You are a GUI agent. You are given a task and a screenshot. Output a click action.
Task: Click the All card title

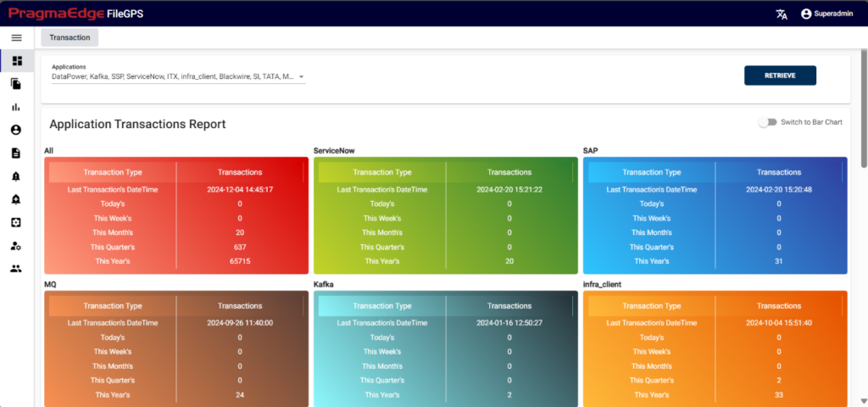[48, 150]
